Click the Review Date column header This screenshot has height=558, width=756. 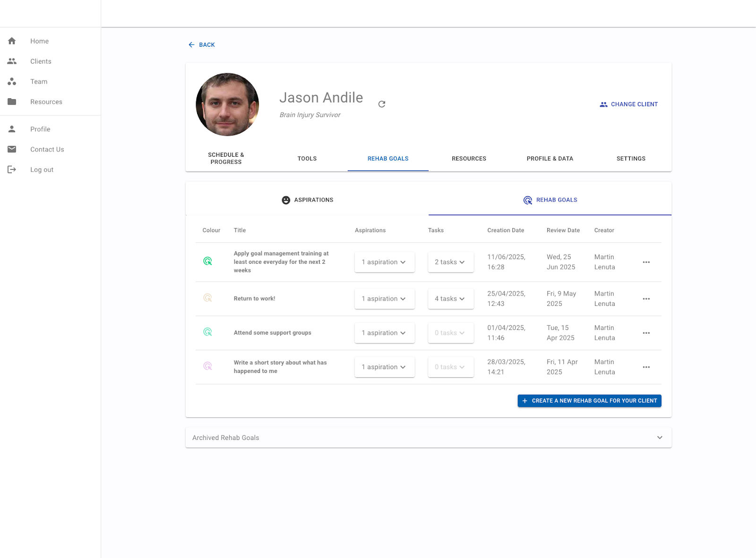point(563,230)
